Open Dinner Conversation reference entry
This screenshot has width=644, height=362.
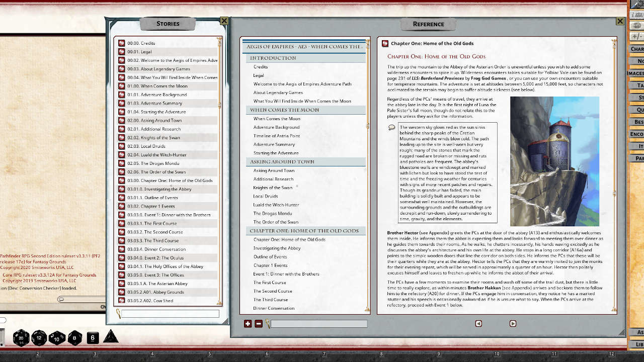(x=274, y=308)
